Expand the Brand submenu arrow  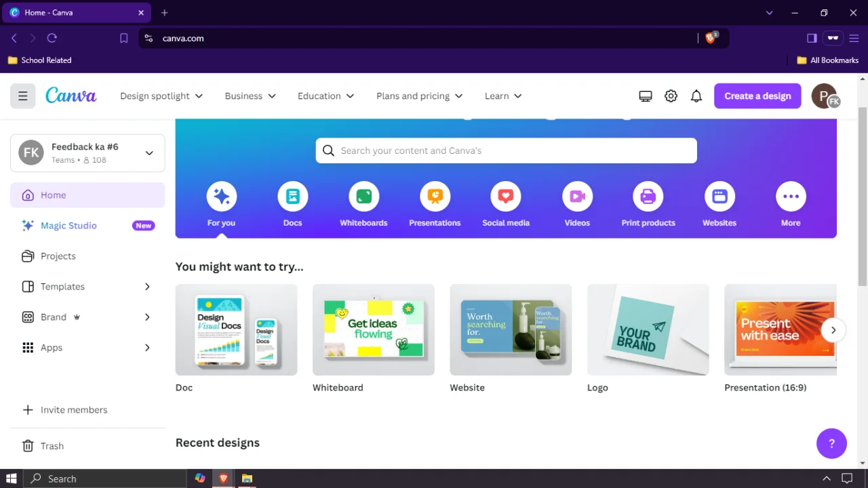pyautogui.click(x=147, y=317)
